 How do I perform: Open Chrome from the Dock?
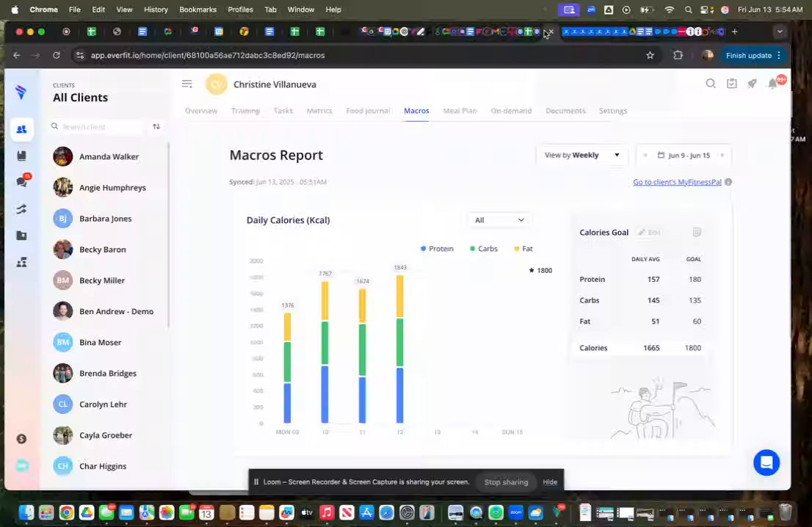(66, 512)
